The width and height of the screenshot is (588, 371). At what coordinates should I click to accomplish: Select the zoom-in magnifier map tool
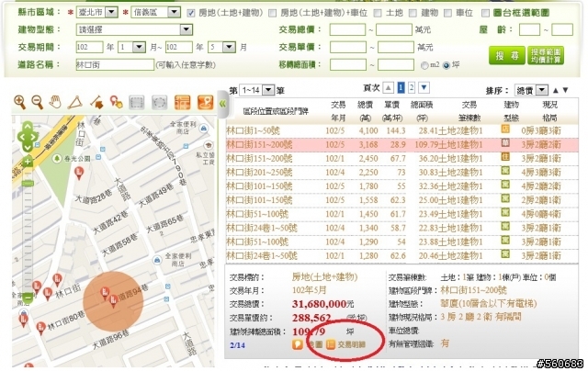click(19, 102)
